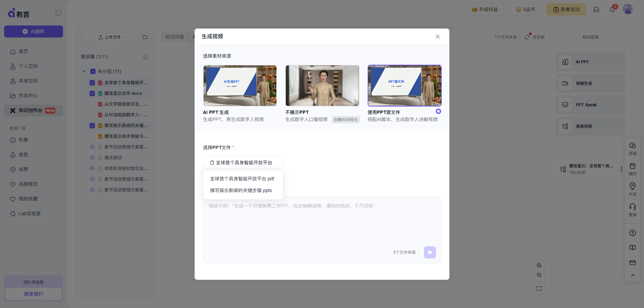644x308 pixels.
Task: Select 撰写娱乐新闻的关键步骤.pptx from the list
Action: 241,190
